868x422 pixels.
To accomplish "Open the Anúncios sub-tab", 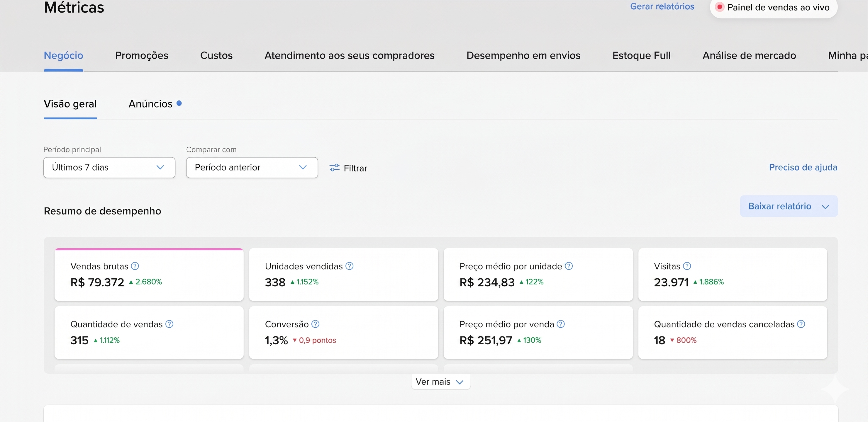I will [151, 104].
